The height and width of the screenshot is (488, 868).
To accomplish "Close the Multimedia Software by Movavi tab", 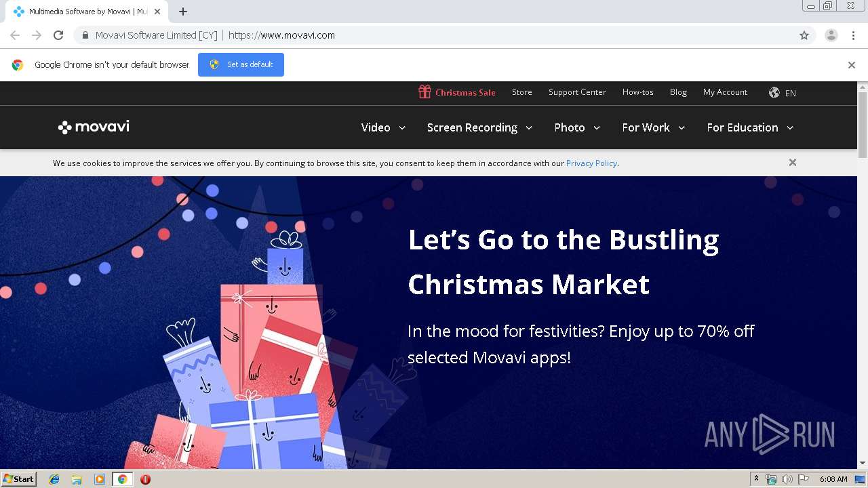I will pyautogui.click(x=157, y=12).
